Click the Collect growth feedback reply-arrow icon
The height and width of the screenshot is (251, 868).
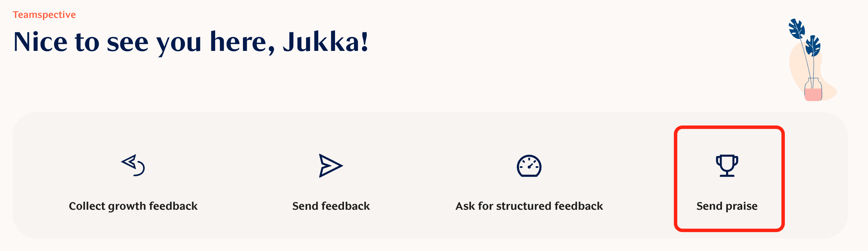133,165
